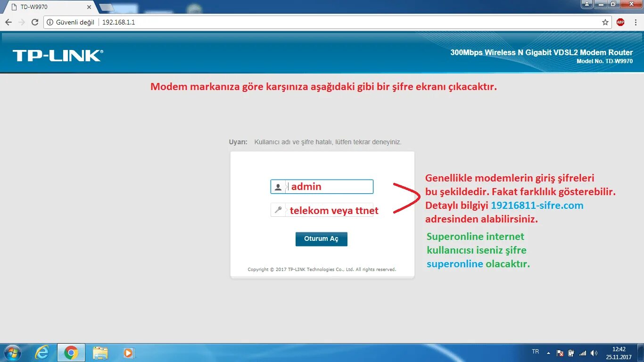Viewport: 644px width, 362px height.
Task: Open Windows Explorer from the taskbar
Action: tap(100, 353)
